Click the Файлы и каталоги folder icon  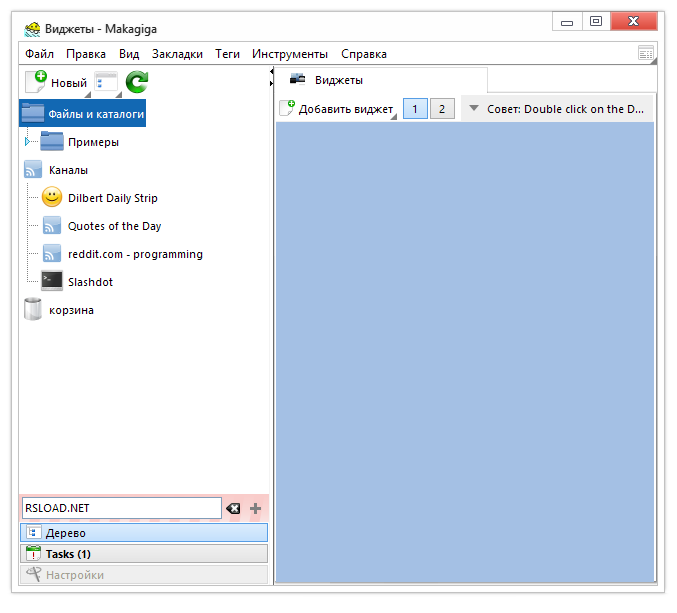point(33,113)
